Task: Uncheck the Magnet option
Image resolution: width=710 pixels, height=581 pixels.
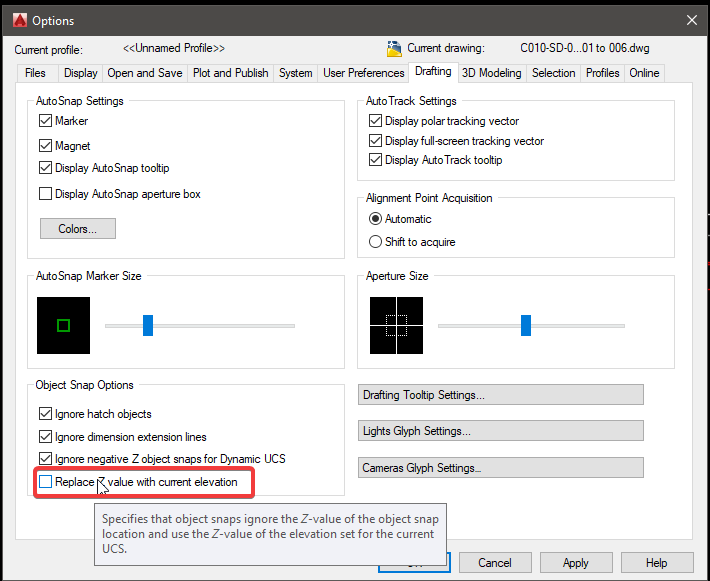Action: (45, 146)
